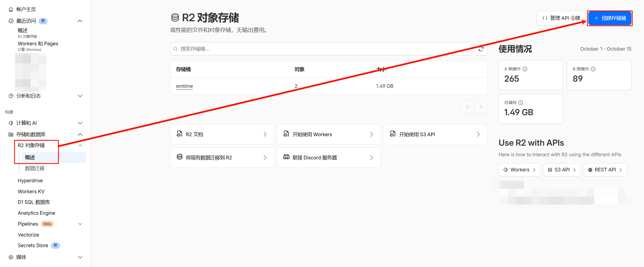Click info icon next to B 类操作
Screen dimensions: 644x267
pos(593,69)
